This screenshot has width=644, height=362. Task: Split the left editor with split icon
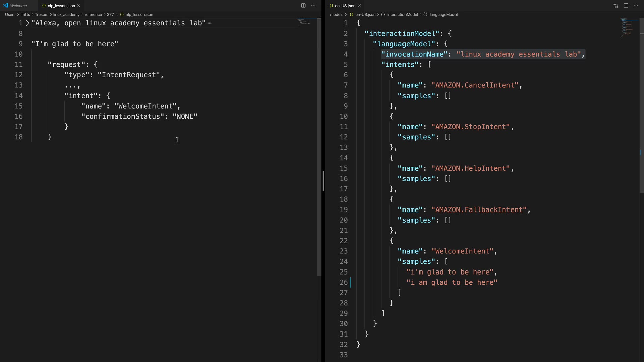click(x=303, y=6)
